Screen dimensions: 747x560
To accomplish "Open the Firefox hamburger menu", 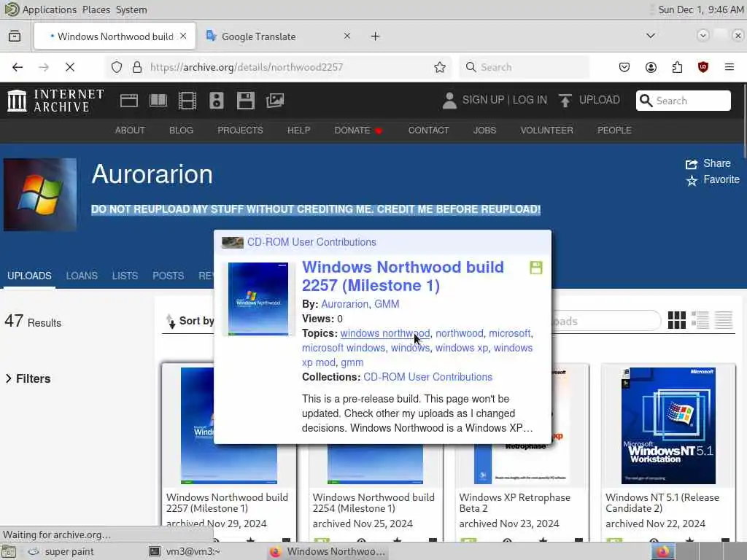I will 729,67.
